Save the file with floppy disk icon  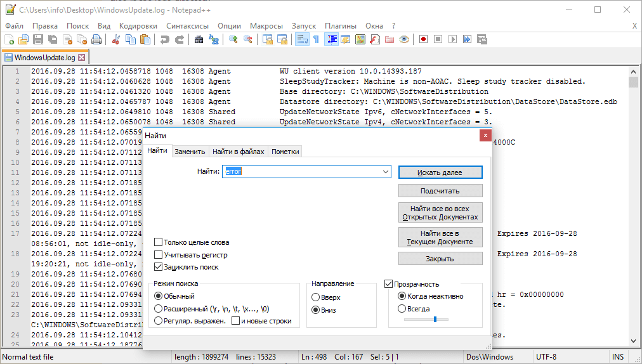(x=38, y=40)
